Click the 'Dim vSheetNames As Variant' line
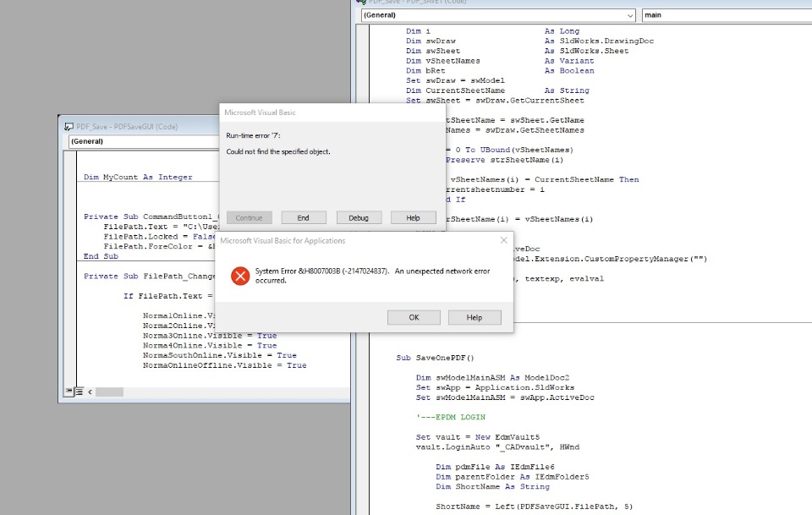This screenshot has width=812, height=515. (500, 61)
